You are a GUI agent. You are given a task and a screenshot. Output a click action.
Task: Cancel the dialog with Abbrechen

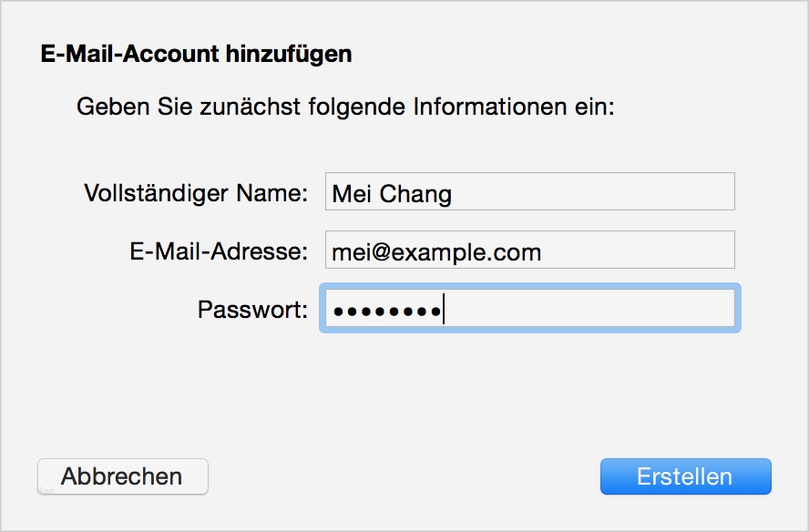click(x=122, y=476)
